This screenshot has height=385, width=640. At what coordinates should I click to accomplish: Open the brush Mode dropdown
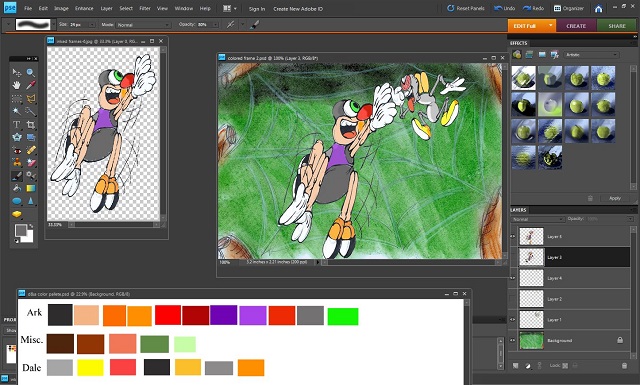click(143, 25)
